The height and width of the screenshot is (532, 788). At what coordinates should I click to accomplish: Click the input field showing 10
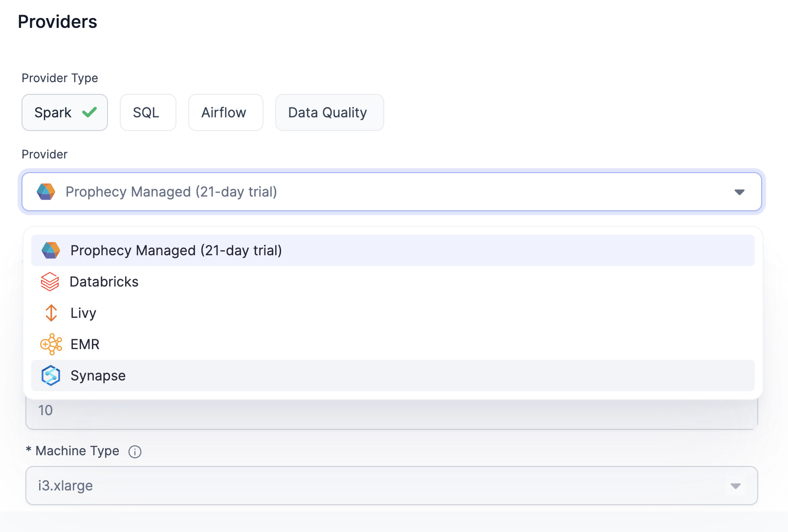coord(392,414)
